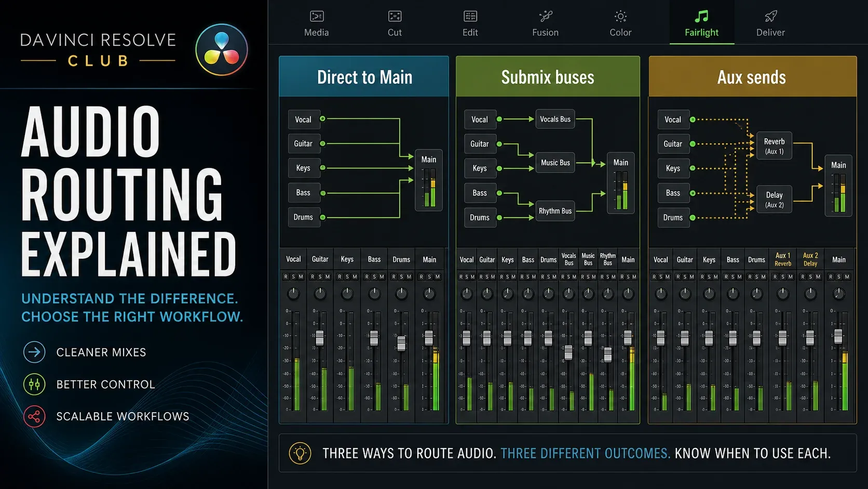Mute the Main channel in Direct to Main mixer

437,277
